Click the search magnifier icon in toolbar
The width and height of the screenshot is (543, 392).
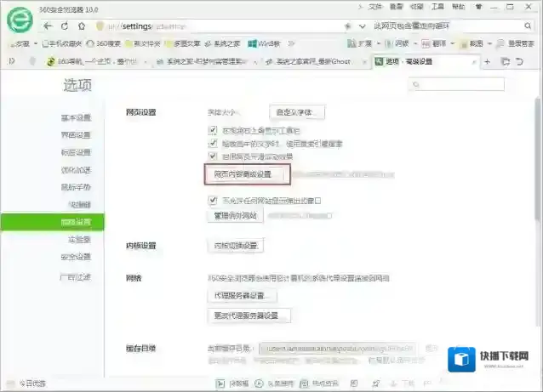click(530, 26)
